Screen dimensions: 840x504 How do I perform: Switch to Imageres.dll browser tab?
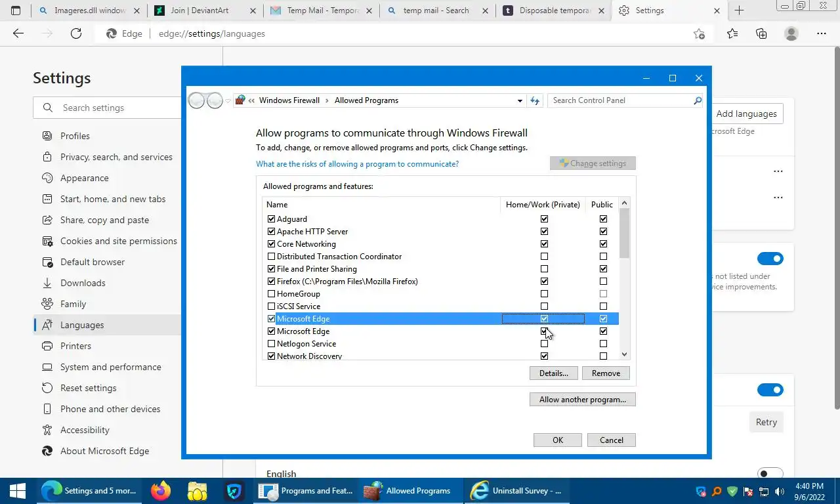coord(91,10)
